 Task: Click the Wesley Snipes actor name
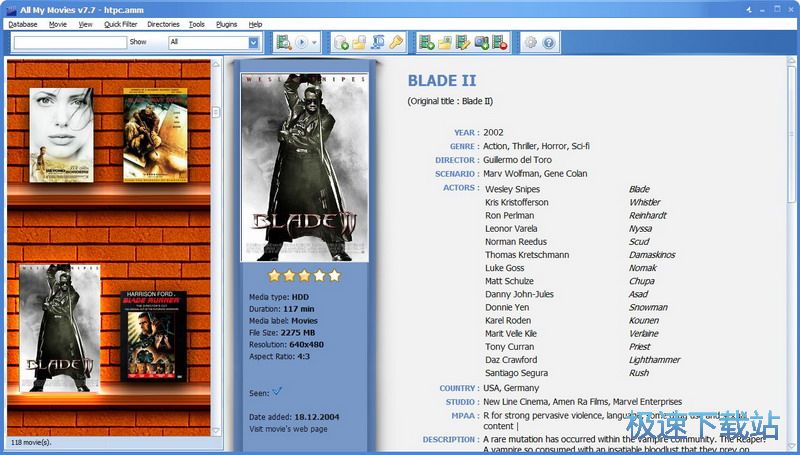512,189
